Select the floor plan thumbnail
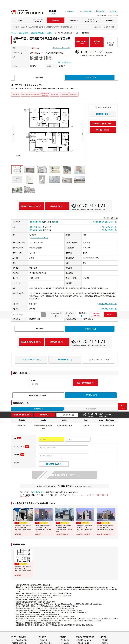Viewport: 129px width, 644px height. coord(17,170)
